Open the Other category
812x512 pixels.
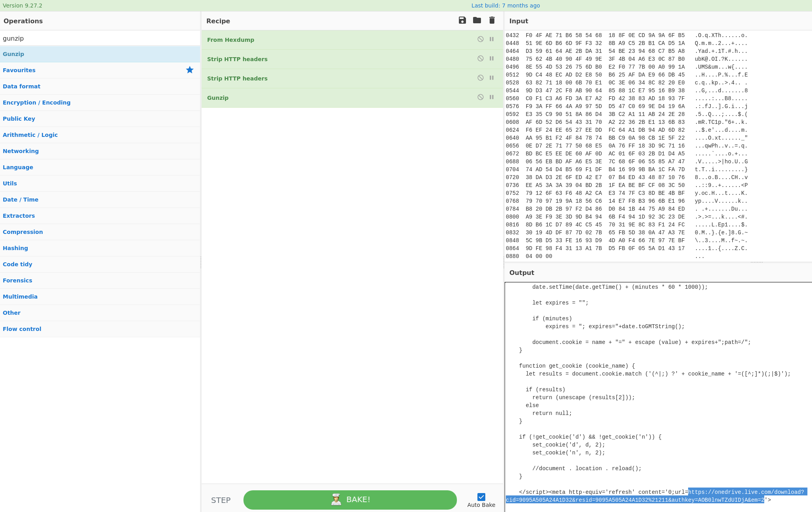[100, 313]
